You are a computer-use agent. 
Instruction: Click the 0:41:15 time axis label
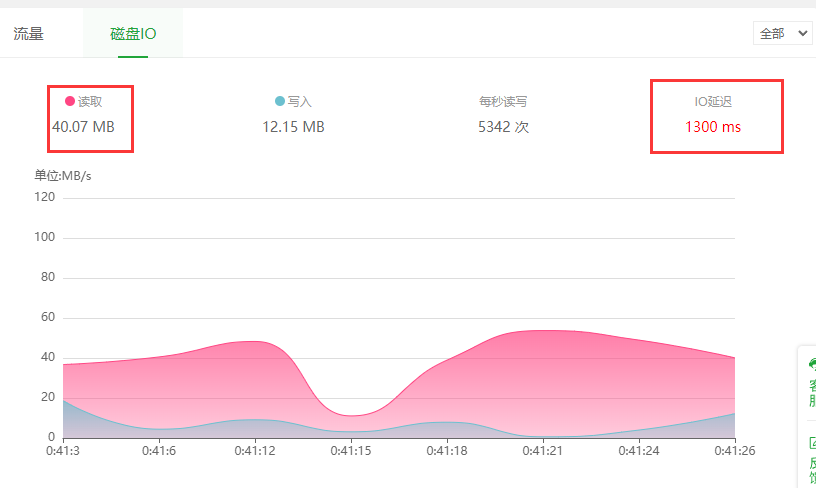(x=351, y=451)
